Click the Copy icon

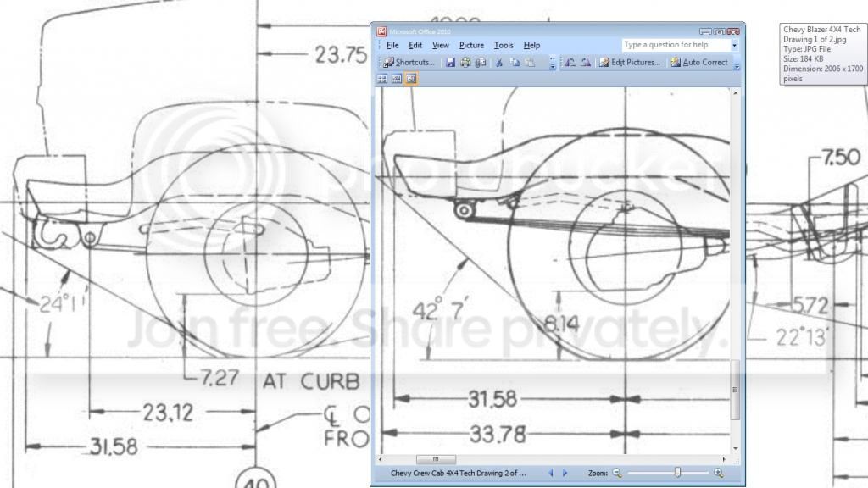pos(515,63)
